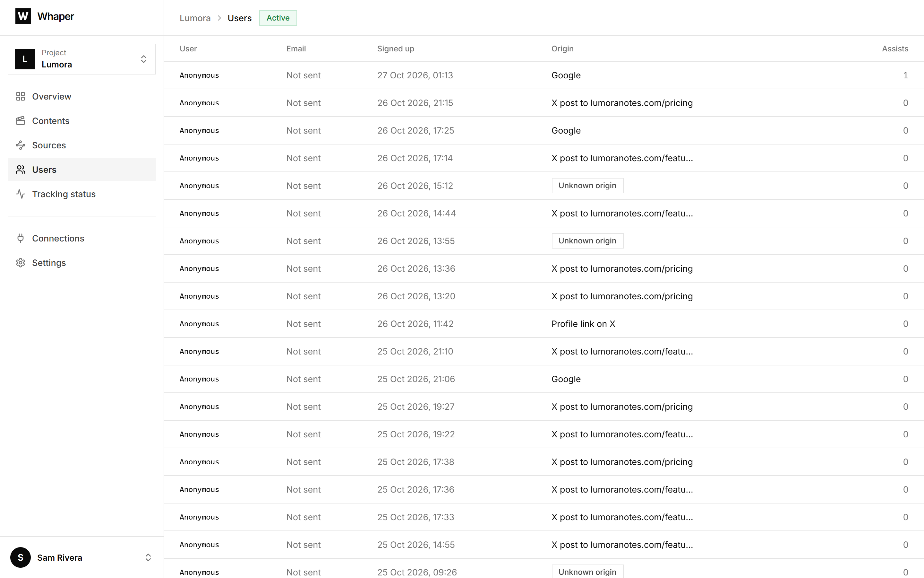Click the Users people icon
The height and width of the screenshot is (578, 924).
(x=21, y=170)
